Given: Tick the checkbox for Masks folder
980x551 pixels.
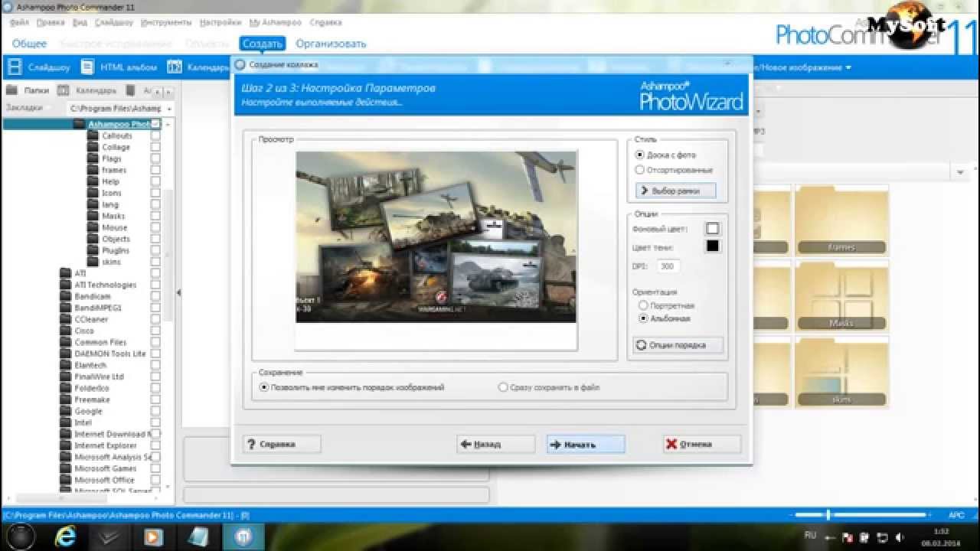Looking at the screenshot, I should [155, 216].
